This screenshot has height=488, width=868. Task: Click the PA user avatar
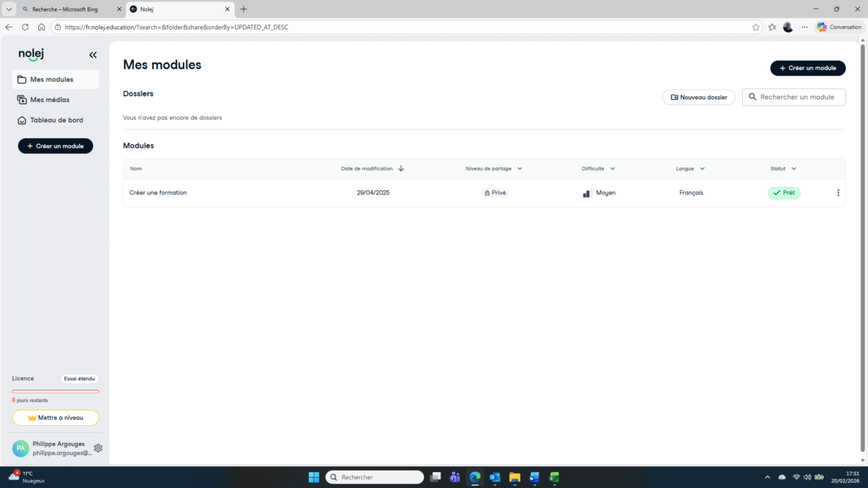[21, 448]
